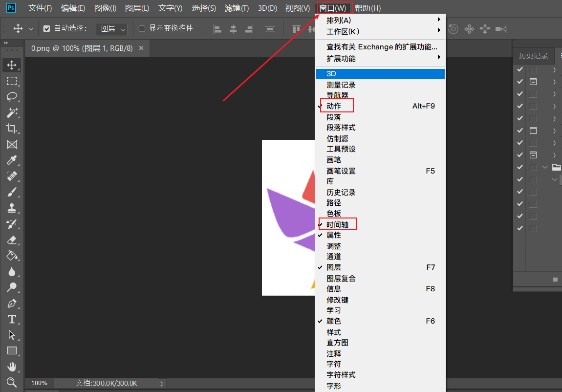Screen dimensions: 562x392
Task: Select the Clone Stamp tool
Action: click(x=12, y=208)
